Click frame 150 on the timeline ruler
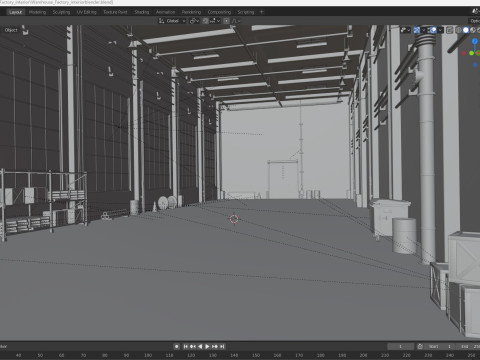The height and width of the screenshot is (360, 480). (x=256, y=355)
